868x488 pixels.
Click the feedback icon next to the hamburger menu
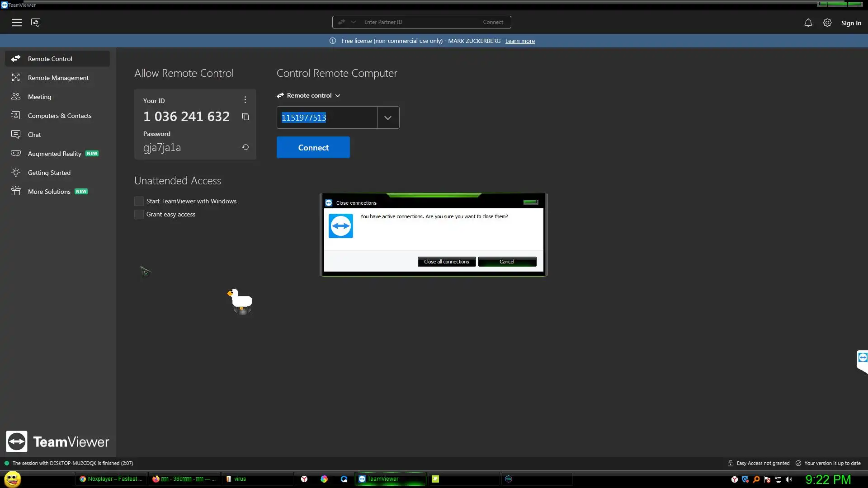point(36,23)
